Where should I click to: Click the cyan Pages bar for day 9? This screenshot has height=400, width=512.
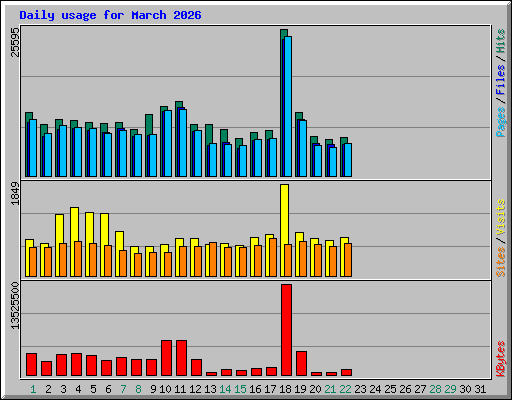(x=153, y=155)
